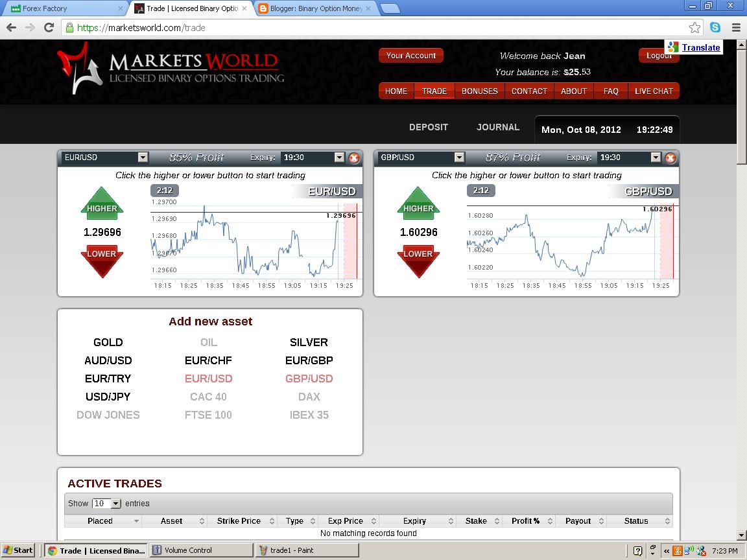
Task: Sort active trades by Strike Price column
Action: (x=241, y=521)
